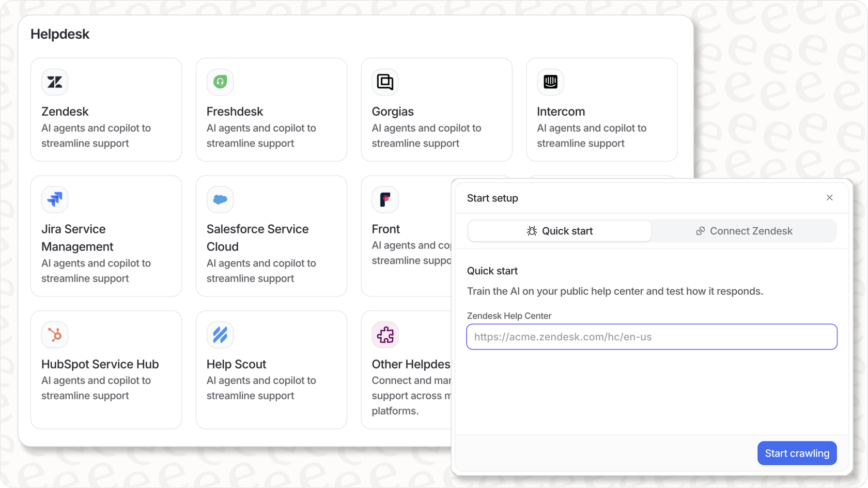Select the Gorgias icon

[x=385, y=82]
